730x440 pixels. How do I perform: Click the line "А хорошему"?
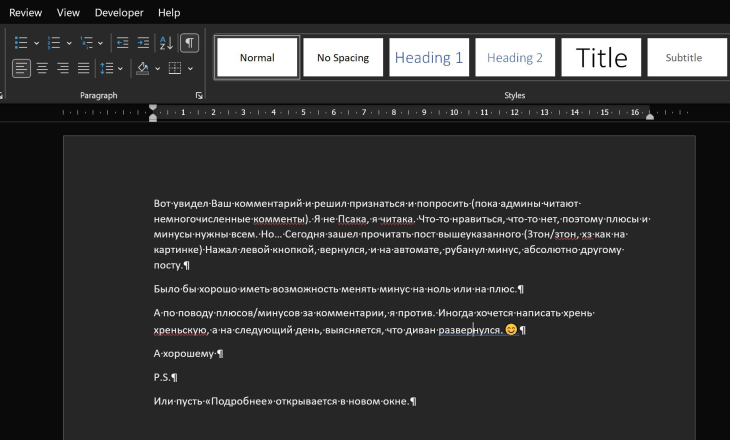point(184,353)
